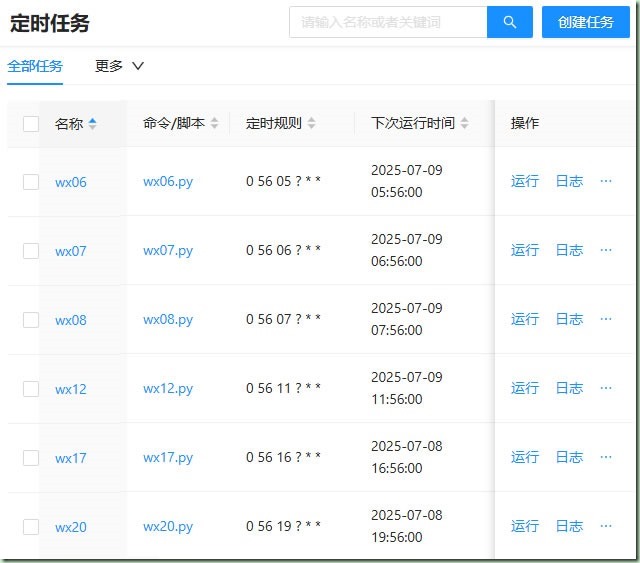Open script wx06.py

168,182
